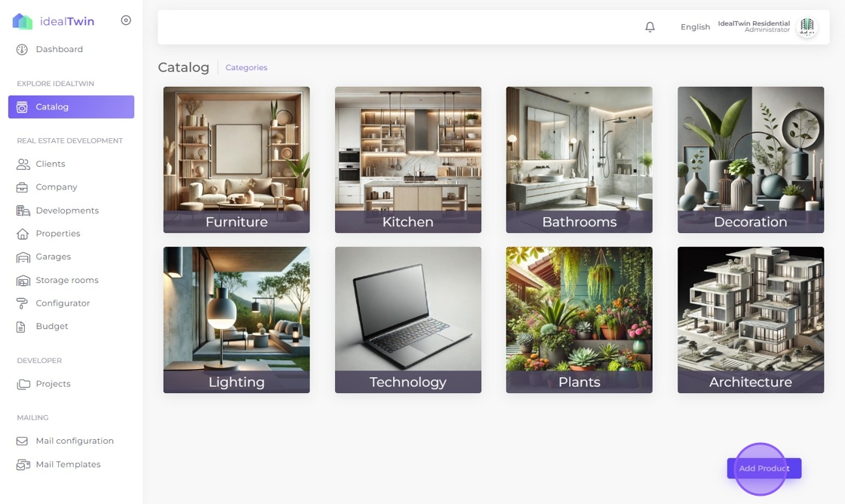Click the idealTwin house logo

23,21
